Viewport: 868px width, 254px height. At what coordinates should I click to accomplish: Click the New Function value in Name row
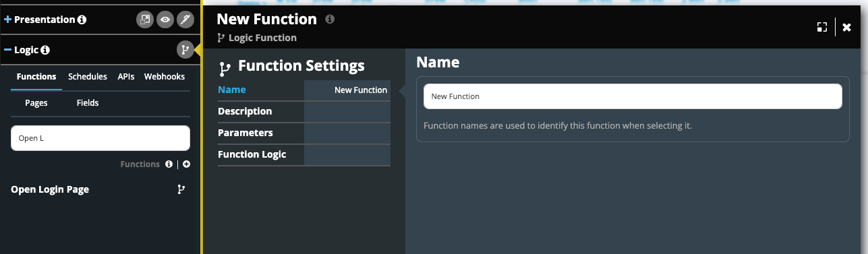361,90
